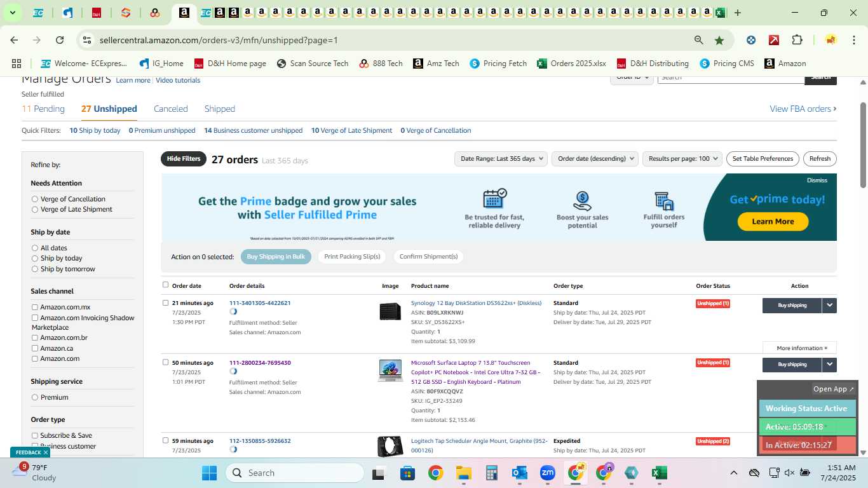The width and height of the screenshot is (868, 488).
Task: Select Ship by tomorrow radio button
Action: (x=35, y=269)
